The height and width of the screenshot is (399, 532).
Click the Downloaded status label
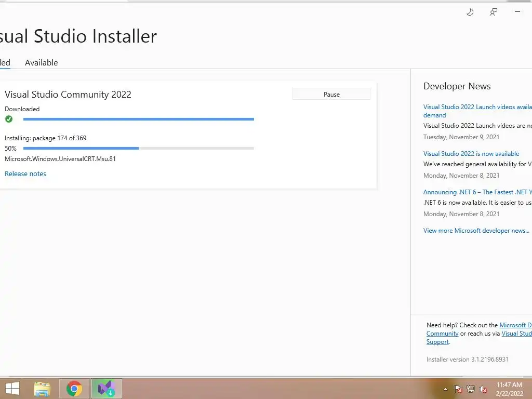tap(22, 109)
